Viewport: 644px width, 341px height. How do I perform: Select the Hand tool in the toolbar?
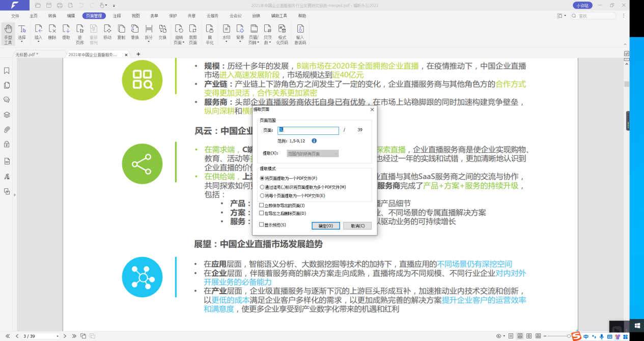[x=8, y=35]
